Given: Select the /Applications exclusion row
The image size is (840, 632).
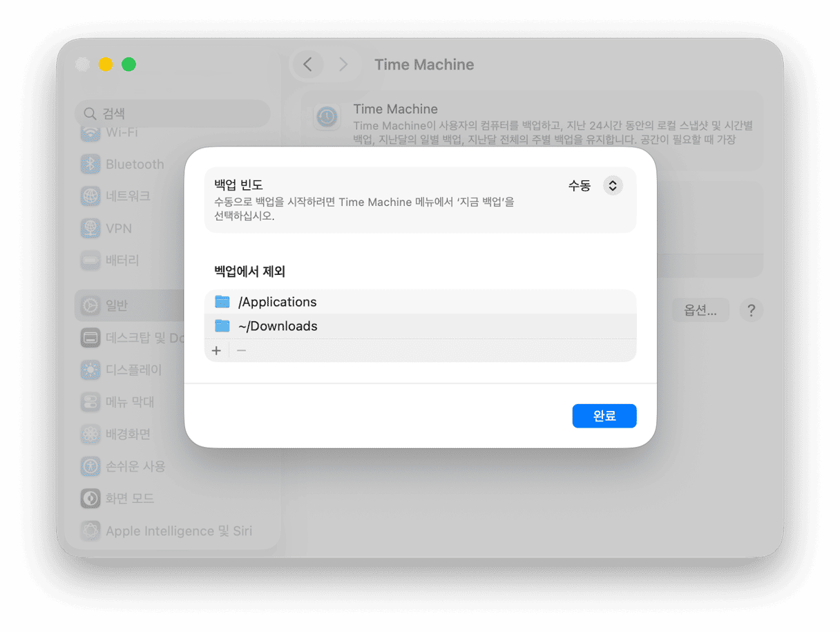Looking at the screenshot, I should coord(420,302).
